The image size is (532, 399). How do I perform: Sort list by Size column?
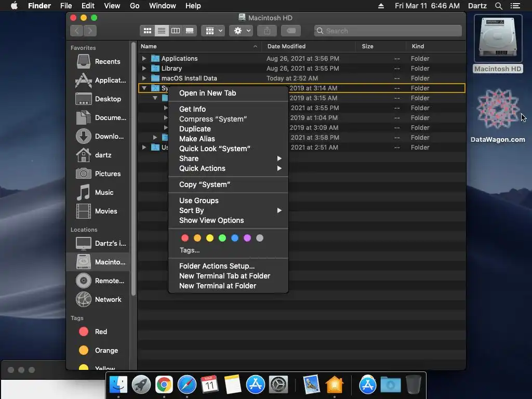381,46
